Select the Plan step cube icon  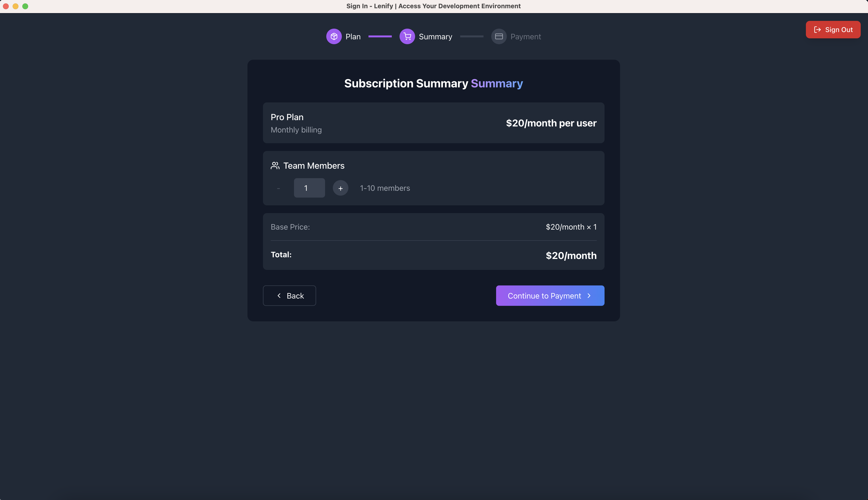[334, 36]
